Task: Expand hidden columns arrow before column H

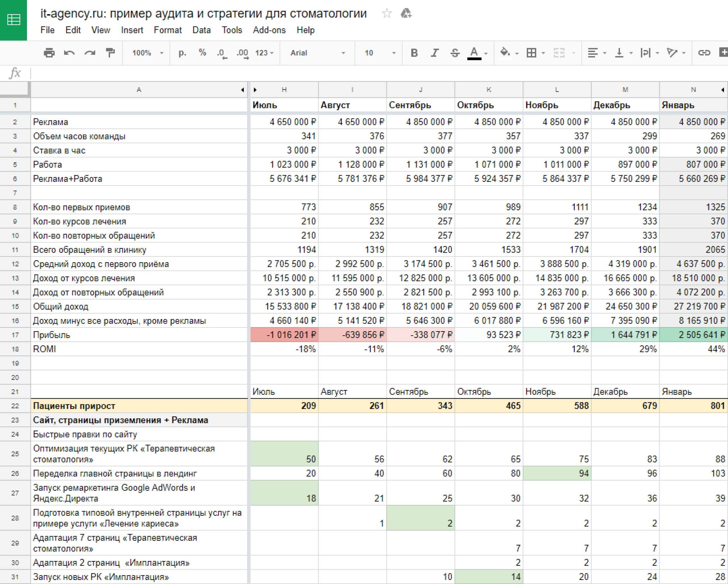Action: tap(255, 90)
